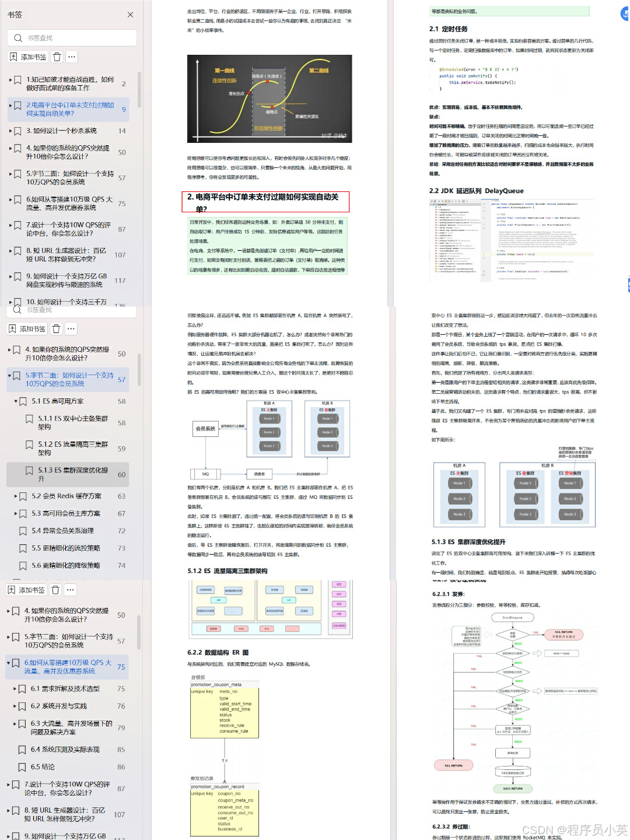The height and width of the screenshot is (840, 630).
Task: Click 添加书签 in the middle bookmark panel
Action: [x=27, y=329]
